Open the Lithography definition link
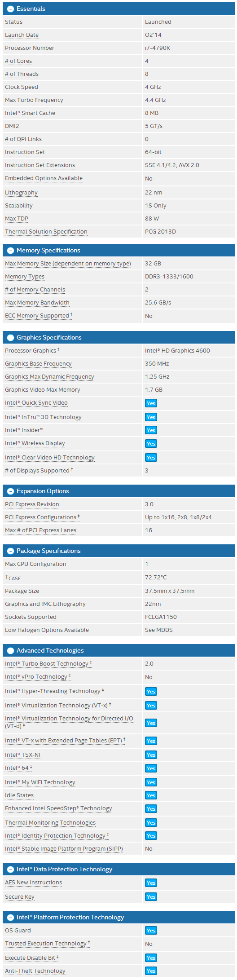Screen dimensions: 237x980 (x=21, y=193)
